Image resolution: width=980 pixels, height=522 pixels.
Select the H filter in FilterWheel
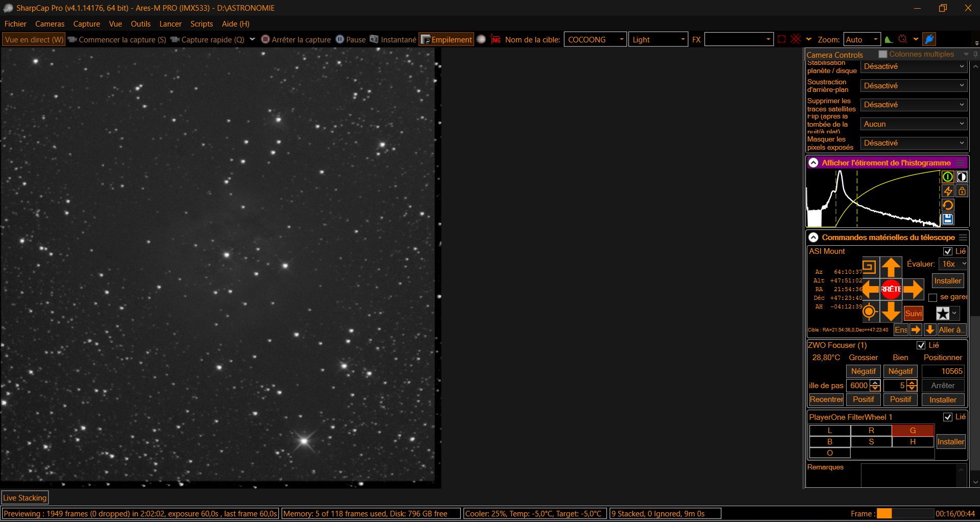coord(913,442)
